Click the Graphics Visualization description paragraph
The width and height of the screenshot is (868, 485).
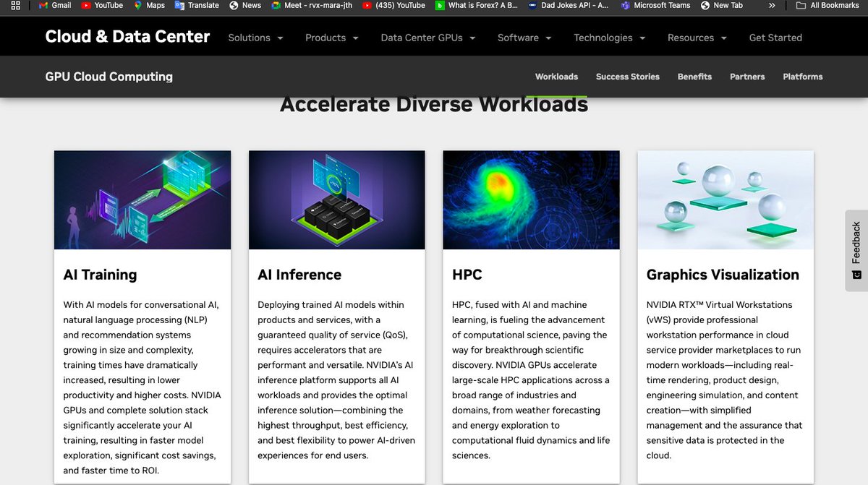[x=725, y=380]
